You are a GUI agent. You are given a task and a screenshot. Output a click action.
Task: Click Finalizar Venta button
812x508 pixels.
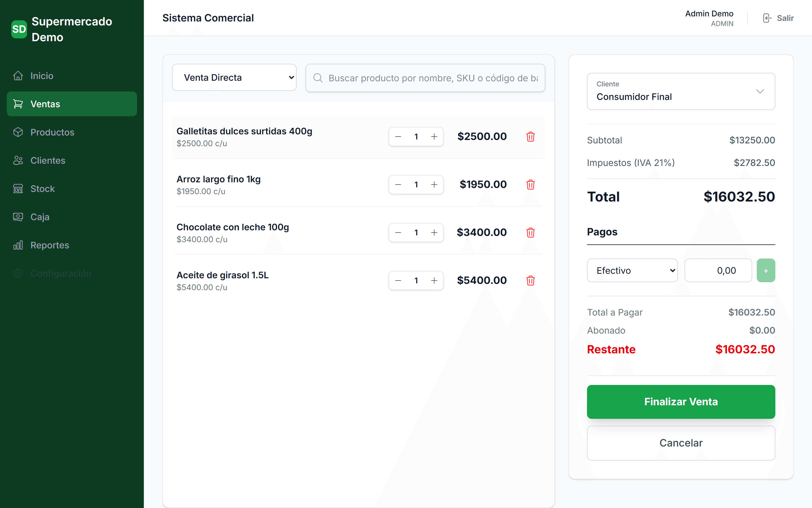[x=681, y=402]
